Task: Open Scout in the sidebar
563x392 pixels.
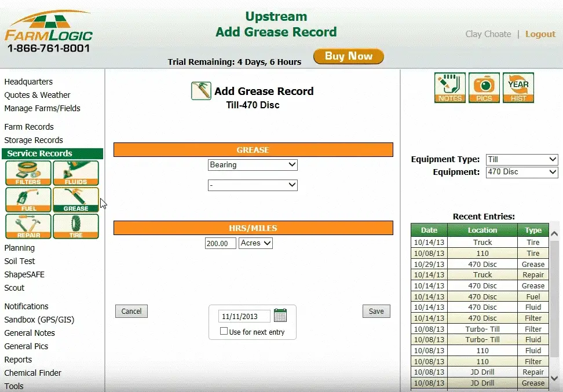Action: (14, 288)
